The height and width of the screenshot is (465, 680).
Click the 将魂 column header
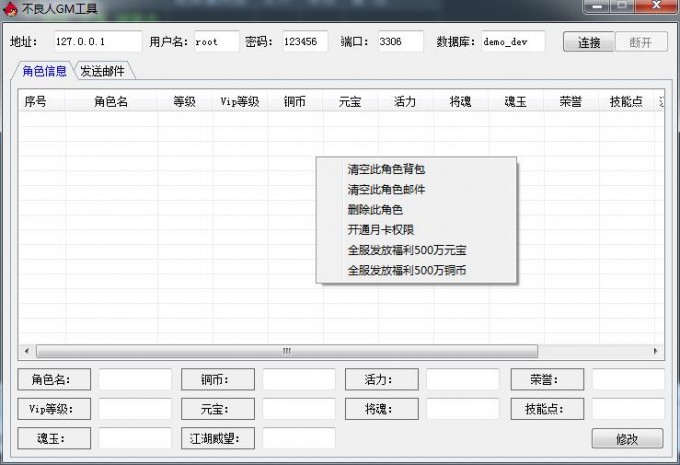coord(461,102)
